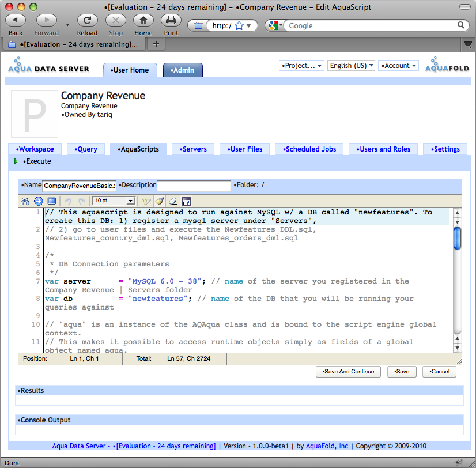Click the Console Output section header

coord(239,420)
